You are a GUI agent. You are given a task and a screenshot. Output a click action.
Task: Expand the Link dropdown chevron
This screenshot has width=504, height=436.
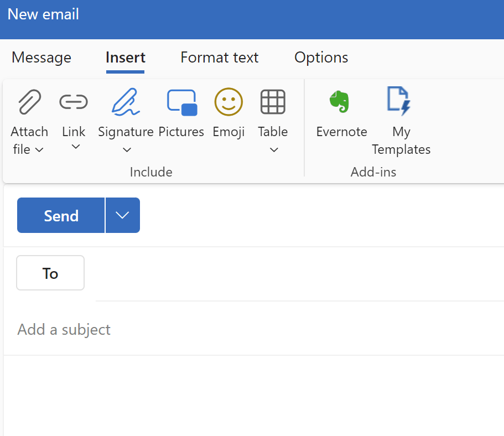tap(76, 147)
